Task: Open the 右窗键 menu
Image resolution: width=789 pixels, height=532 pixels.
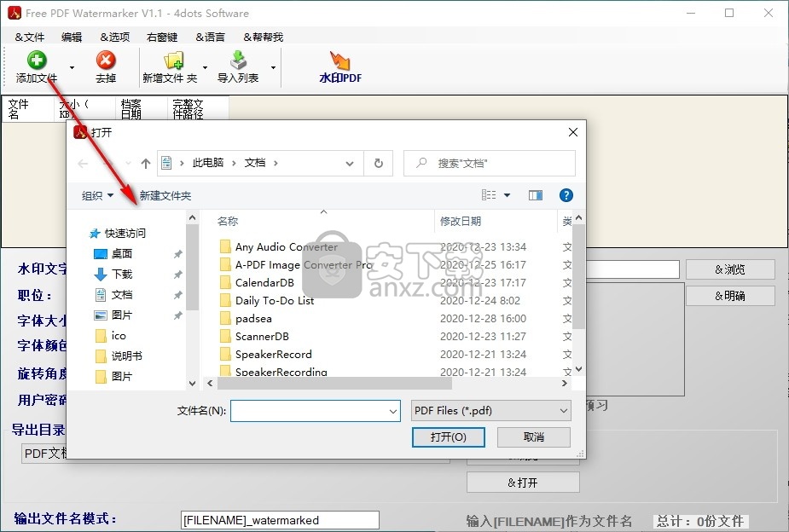Action: pos(162,38)
